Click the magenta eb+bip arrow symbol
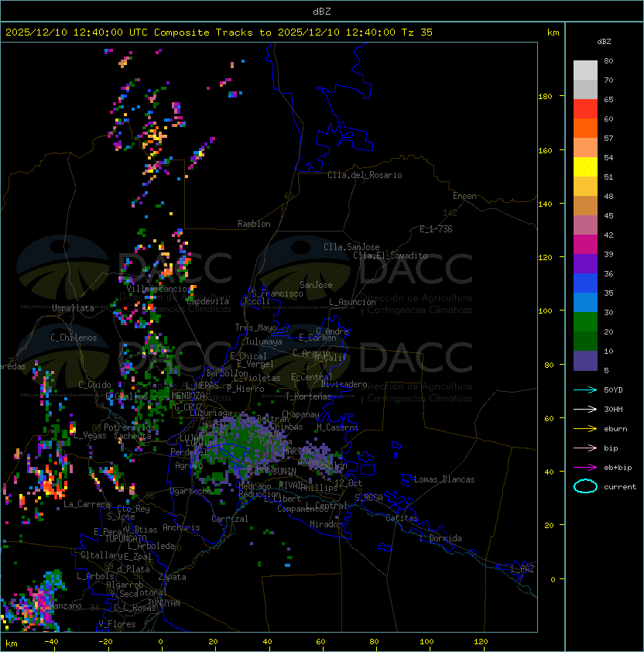The height and width of the screenshot is (652, 644). click(x=585, y=468)
